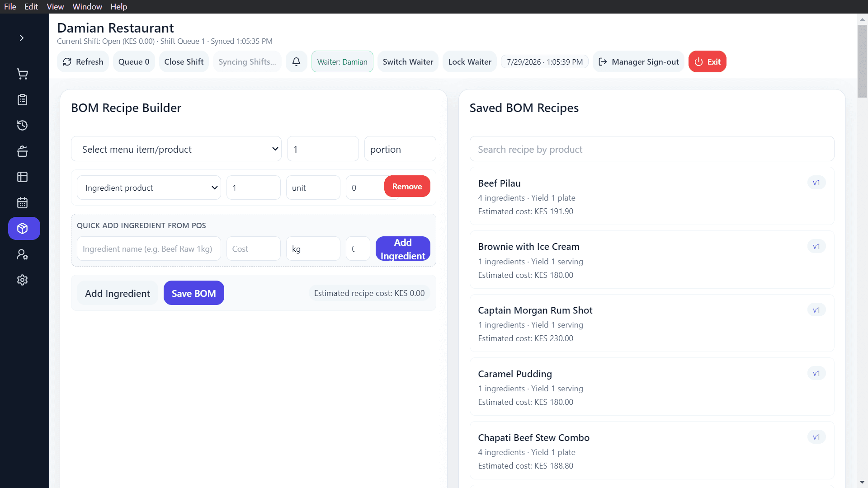Click the Ingredient name quick-add field
The image size is (868, 488).
[x=149, y=249]
